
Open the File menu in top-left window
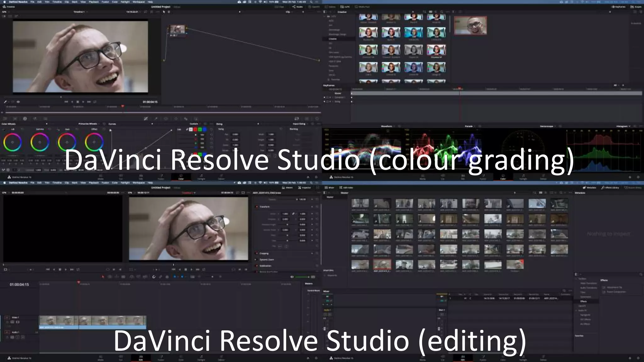click(32, 2)
